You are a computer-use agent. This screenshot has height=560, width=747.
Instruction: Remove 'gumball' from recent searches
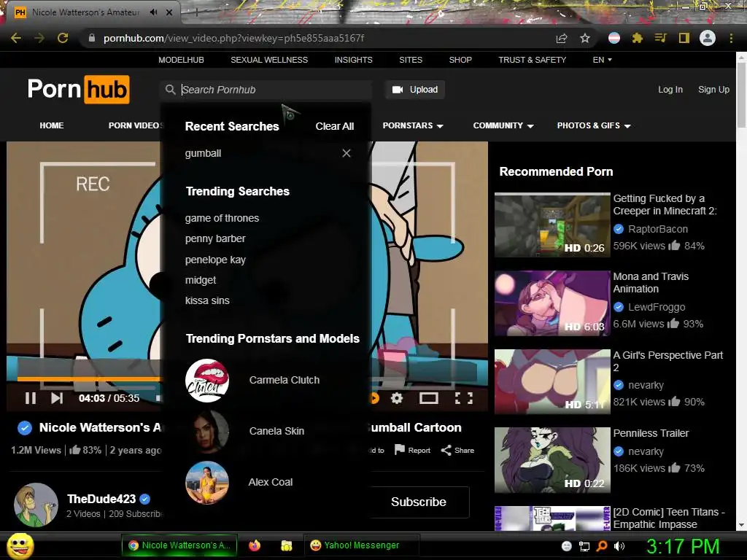pos(347,153)
